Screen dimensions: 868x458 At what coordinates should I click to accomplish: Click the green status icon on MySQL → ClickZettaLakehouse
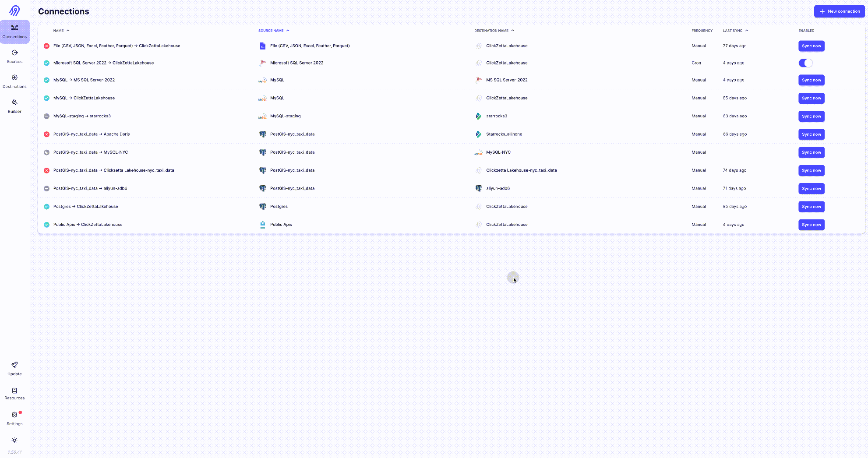click(x=46, y=98)
